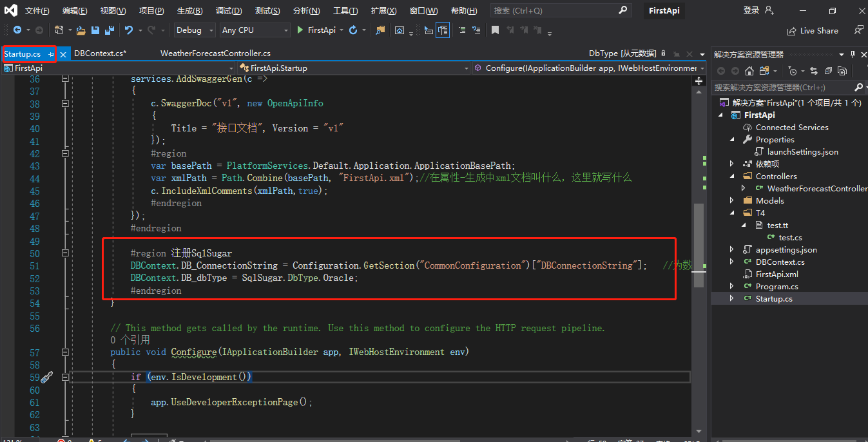Screen dimensions: 868x442
Task: Click the pending changes filter clock icon
Action: [793, 71]
